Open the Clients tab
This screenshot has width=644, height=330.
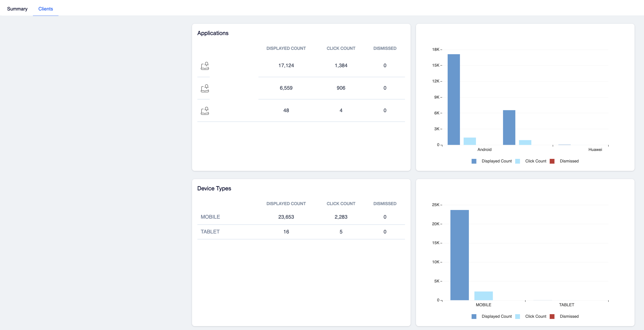[x=46, y=9]
